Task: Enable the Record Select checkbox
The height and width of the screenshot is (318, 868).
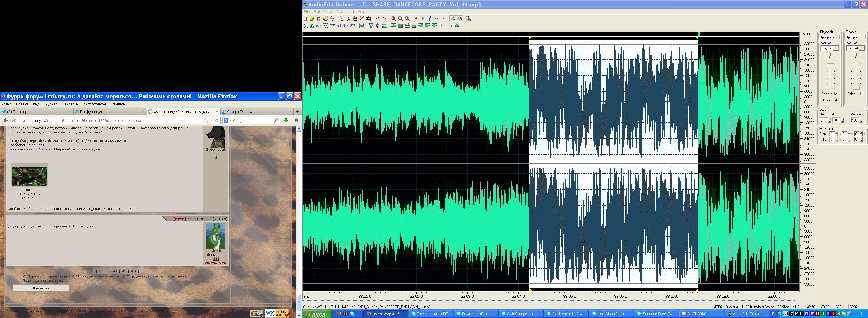Action: pyautogui.click(x=862, y=94)
